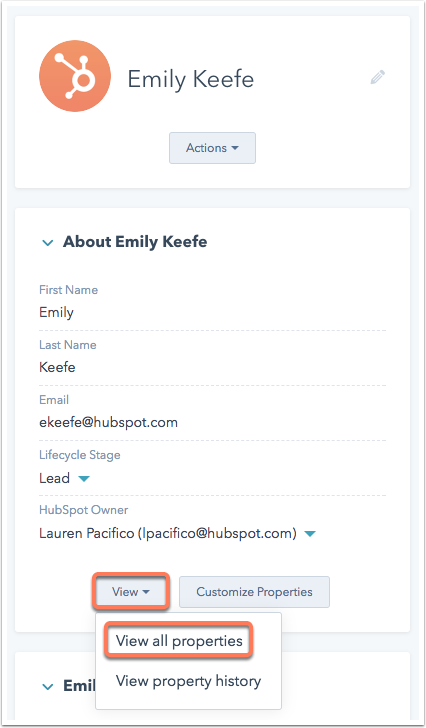Viewport: 426px width, 728px height.
Task: Click the Lifecycle Stage label
Action: (80, 455)
